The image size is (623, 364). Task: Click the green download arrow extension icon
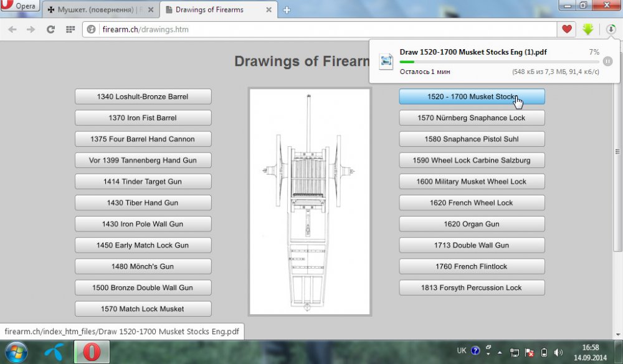pyautogui.click(x=588, y=29)
